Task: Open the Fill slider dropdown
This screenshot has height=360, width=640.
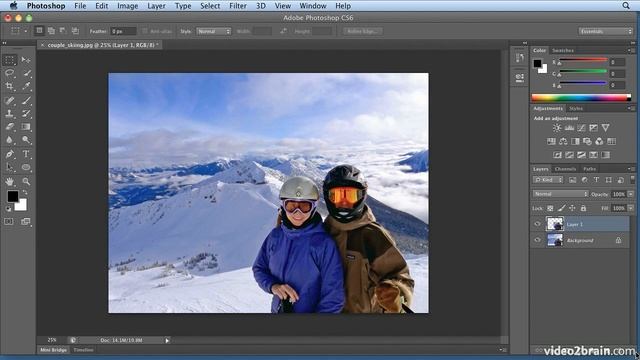Action: [x=631, y=208]
